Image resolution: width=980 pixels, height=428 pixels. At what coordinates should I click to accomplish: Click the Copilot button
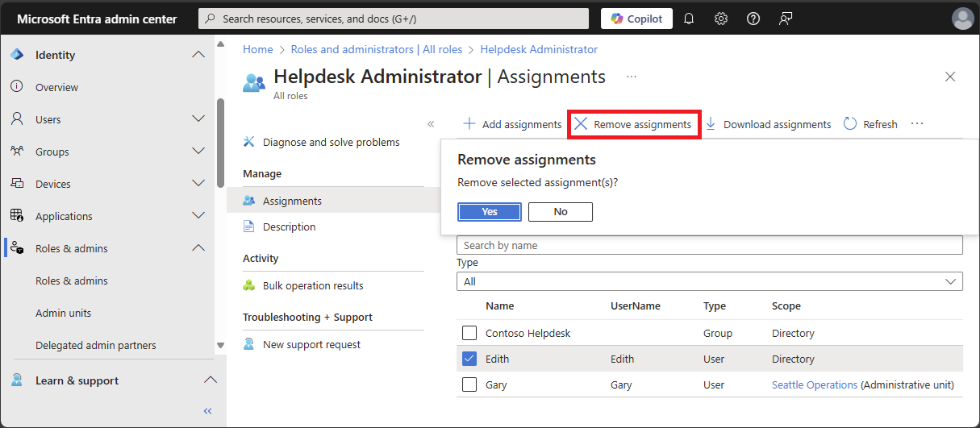point(636,19)
